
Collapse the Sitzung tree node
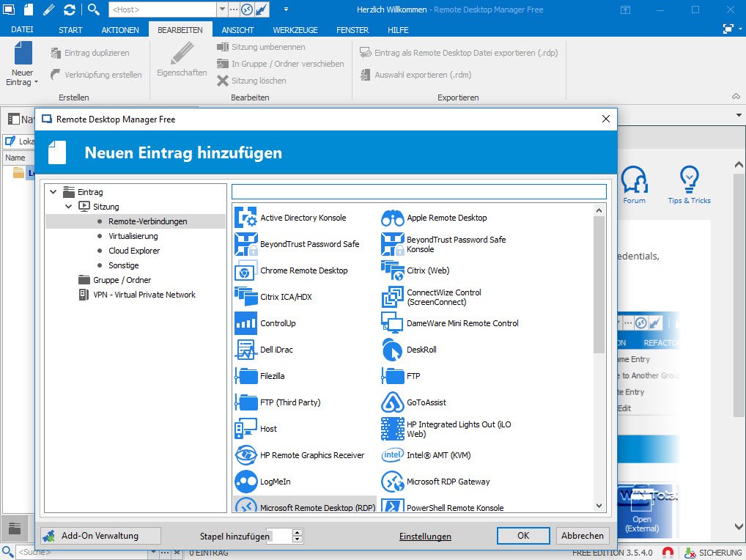pyautogui.click(x=68, y=207)
